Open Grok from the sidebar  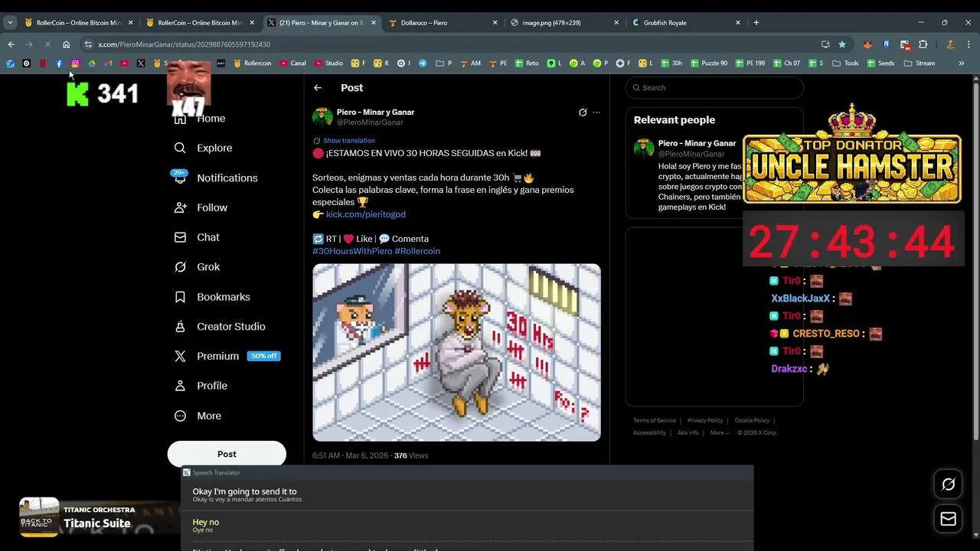(197, 267)
